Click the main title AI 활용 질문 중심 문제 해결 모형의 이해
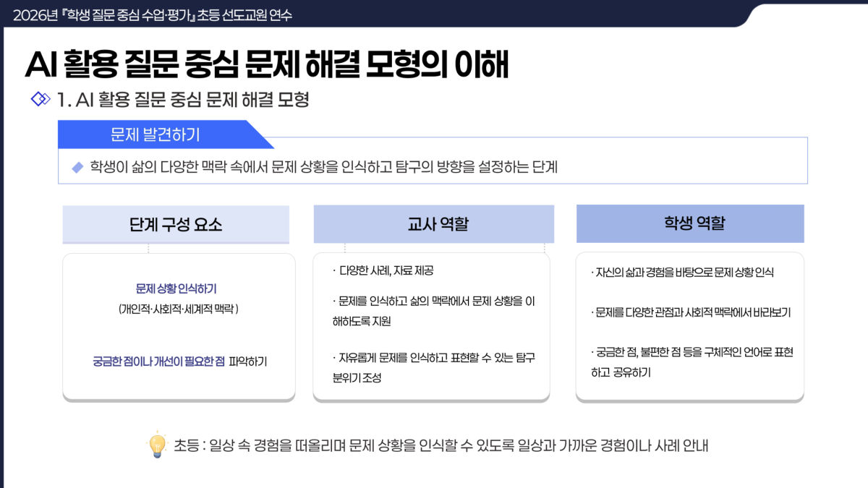The height and width of the screenshot is (488, 868). pos(267,64)
